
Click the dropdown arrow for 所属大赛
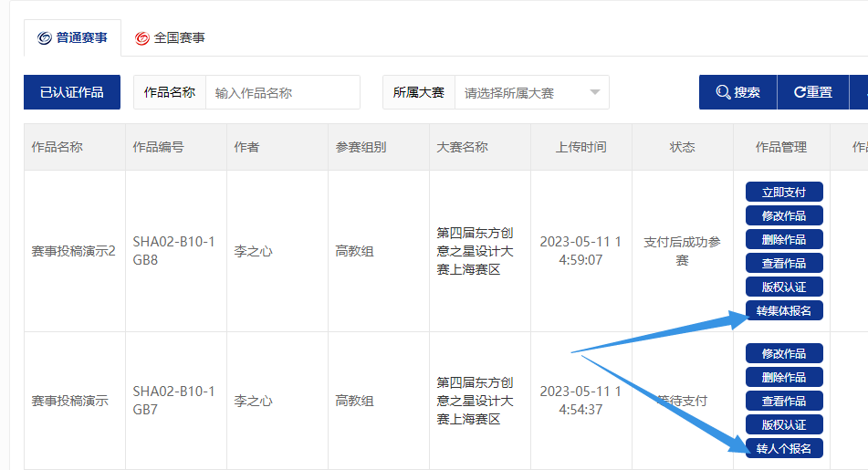pyautogui.click(x=595, y=92)
